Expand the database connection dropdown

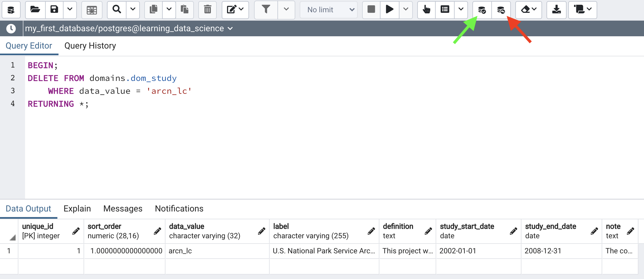pyautogui.click(x=230, y=28)
